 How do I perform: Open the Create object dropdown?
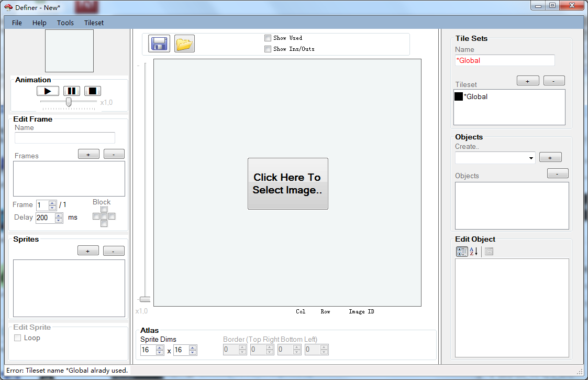click(x=530, y=158)
